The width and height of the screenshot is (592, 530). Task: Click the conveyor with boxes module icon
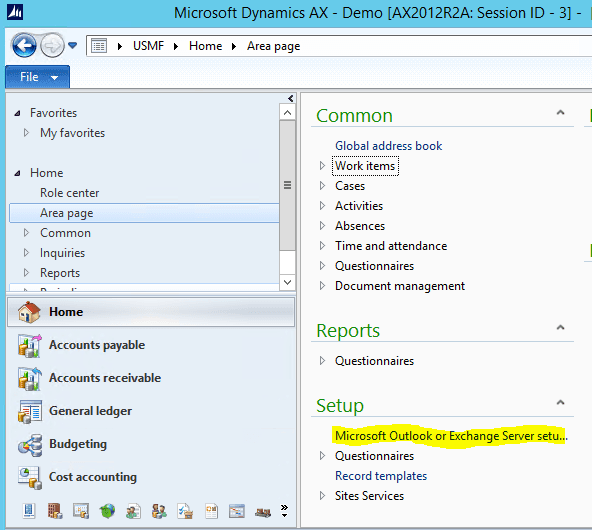tap(263, 512)
